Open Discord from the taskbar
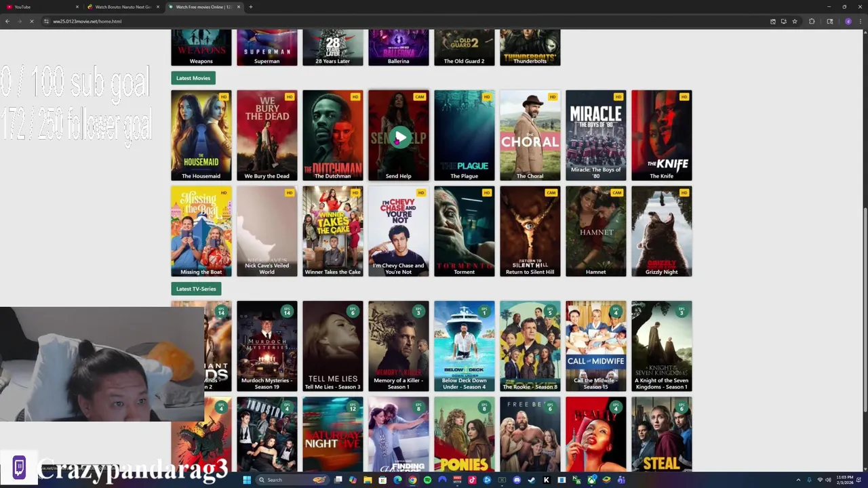Screen dimensions: 868x488 pos(517,480)
